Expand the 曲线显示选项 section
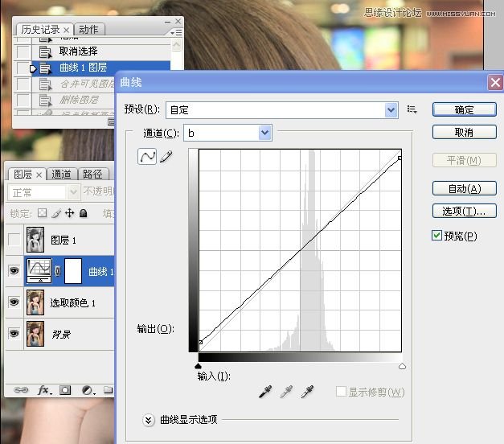The image size is (504, 444). [148, 420]
